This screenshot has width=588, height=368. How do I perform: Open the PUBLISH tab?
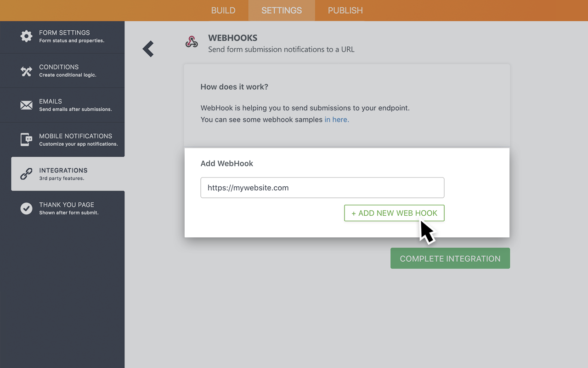click(x=345, y=10)
